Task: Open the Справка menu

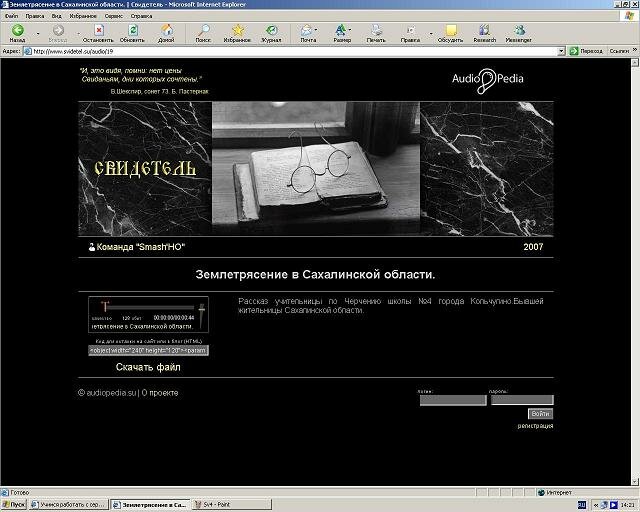Action: [141, 16]
